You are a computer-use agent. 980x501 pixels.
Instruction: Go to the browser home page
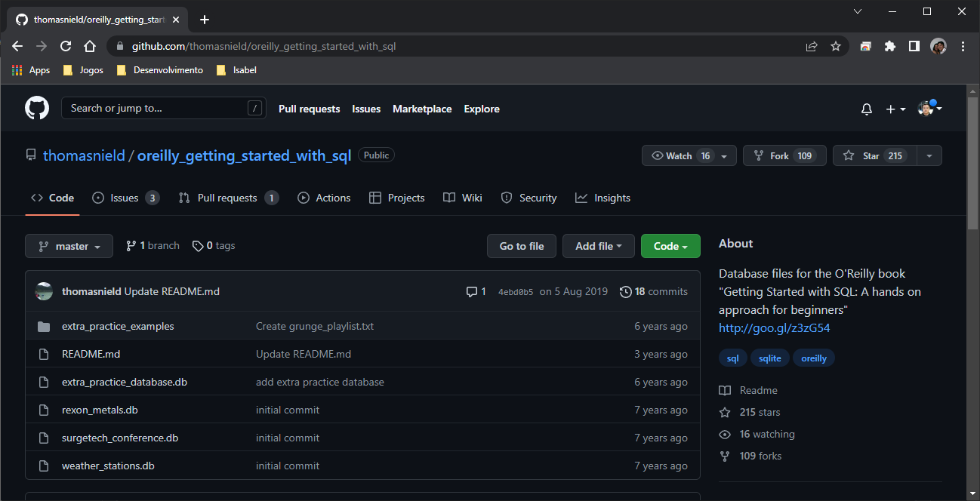click(90, 46)
